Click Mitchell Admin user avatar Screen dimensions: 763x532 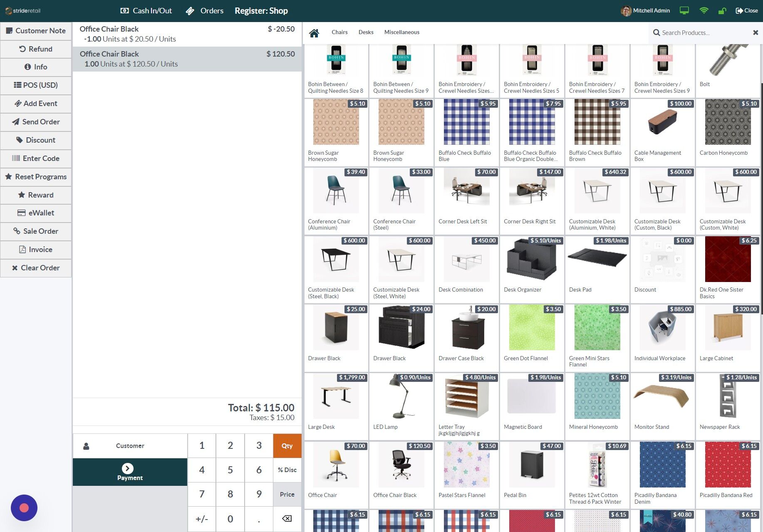coord(626,11)
